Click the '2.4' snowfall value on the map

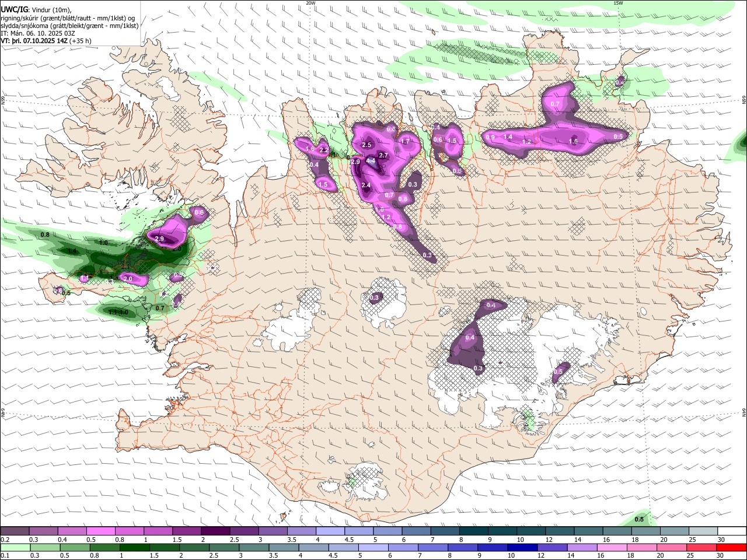366,185
